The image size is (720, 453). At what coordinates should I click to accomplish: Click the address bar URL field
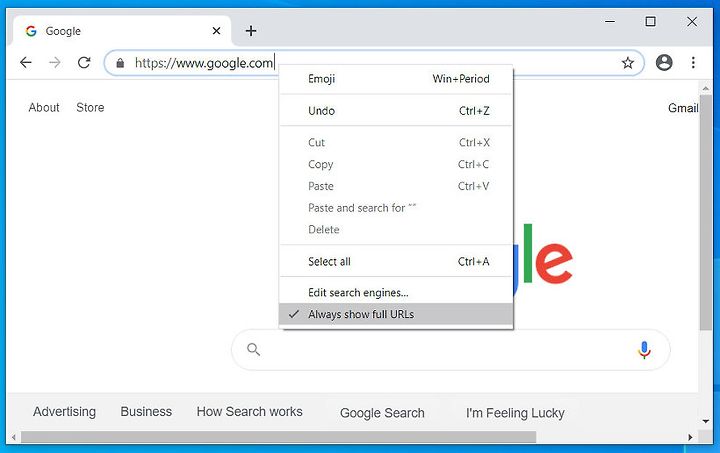coord(374,63)
